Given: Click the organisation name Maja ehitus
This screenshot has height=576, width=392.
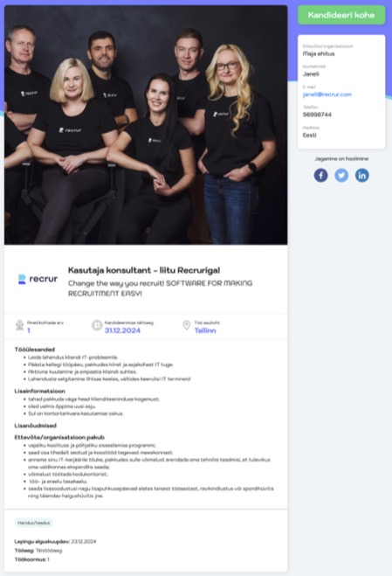Looking at the screenshot, I should pos(319,53).
